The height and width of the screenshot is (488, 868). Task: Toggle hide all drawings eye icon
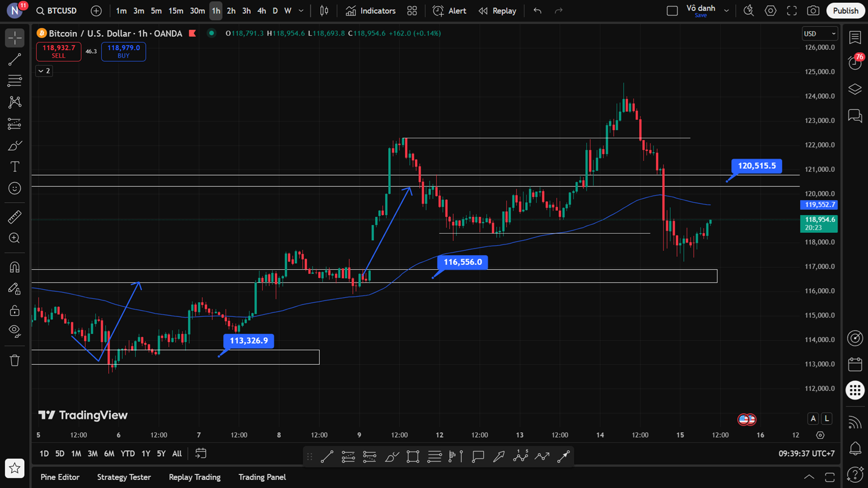(15, 331)
